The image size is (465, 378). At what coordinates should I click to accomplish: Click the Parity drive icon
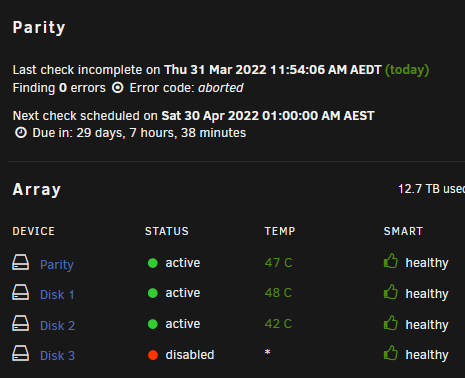tap(20, 262)
